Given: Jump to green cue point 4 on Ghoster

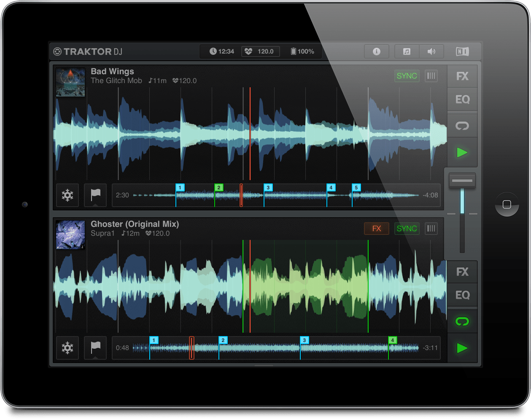Looking at the screenshot, I should tap(393, 340).
